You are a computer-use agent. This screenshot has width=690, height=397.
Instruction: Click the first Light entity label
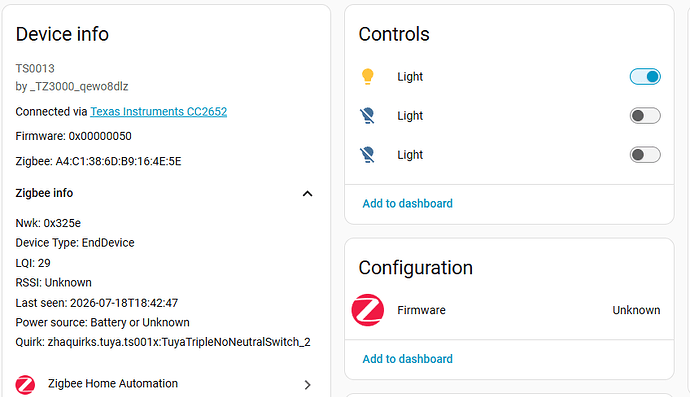(x=410, y=77)
